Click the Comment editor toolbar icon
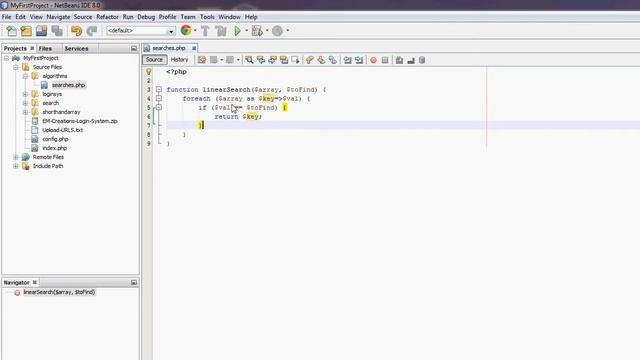Viewport: 640px width, 360px height. [399, 60]
